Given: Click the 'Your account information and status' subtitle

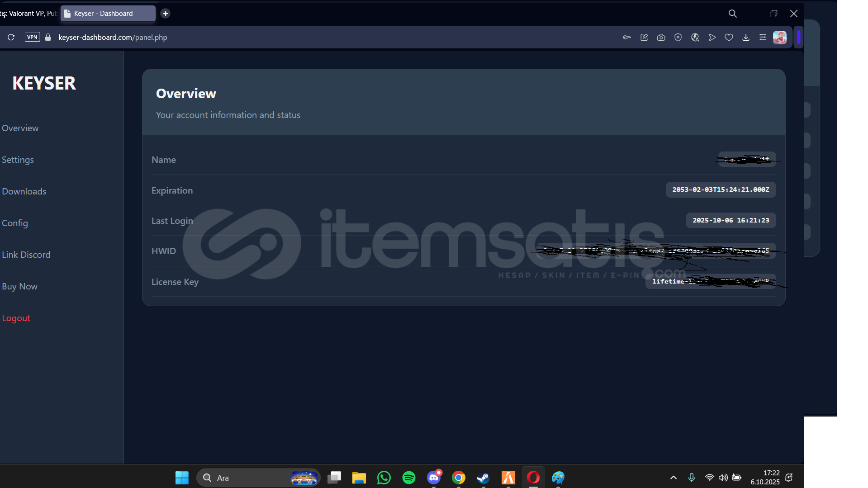Looking at the screenshot, I should click(228, 115).
